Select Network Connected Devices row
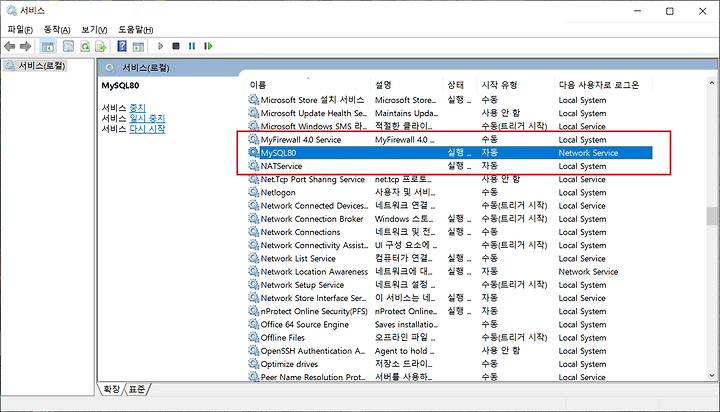Screen dimensions: 720x412 [450, 205]
